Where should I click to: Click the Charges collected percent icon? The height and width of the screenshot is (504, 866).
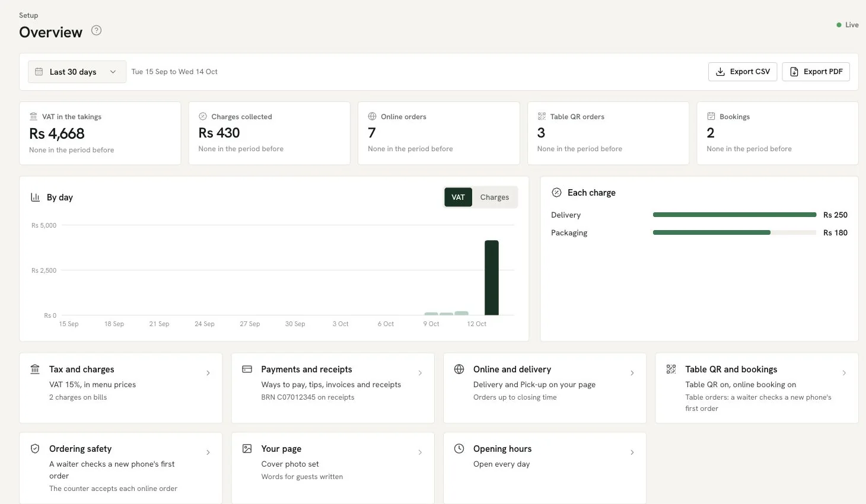point(203,117)
